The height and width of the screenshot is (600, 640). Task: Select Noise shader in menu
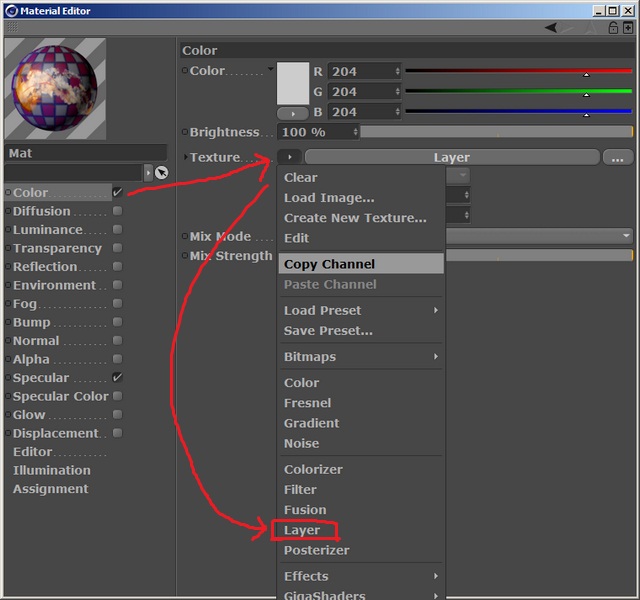(x=302, y=443)
